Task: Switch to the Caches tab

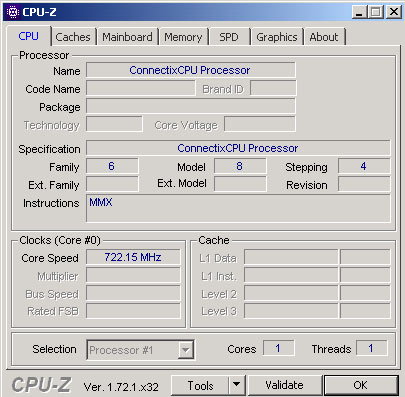Action: pyautogui.click(x=73, y=37)
